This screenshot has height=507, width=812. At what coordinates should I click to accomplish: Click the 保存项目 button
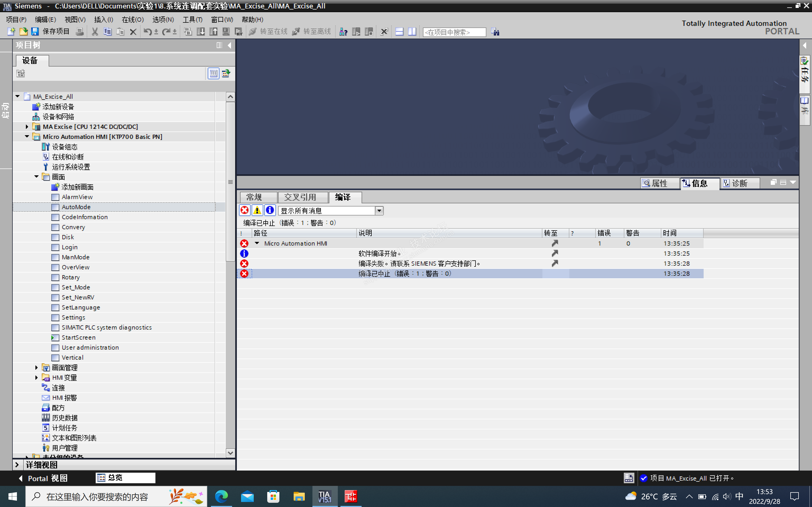[55, 31]
